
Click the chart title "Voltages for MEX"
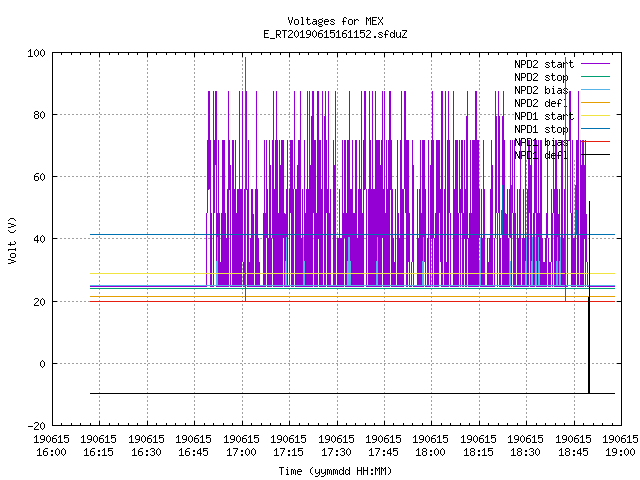[x=335, y=21]
